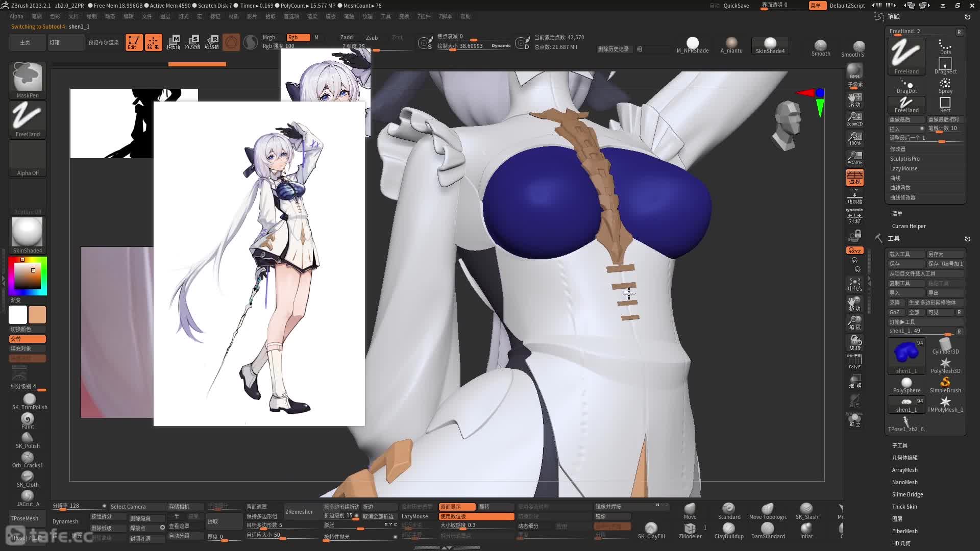Toggle the Rgb channel button
Screen dimensions: 980x551
click(x=298, y=37)
